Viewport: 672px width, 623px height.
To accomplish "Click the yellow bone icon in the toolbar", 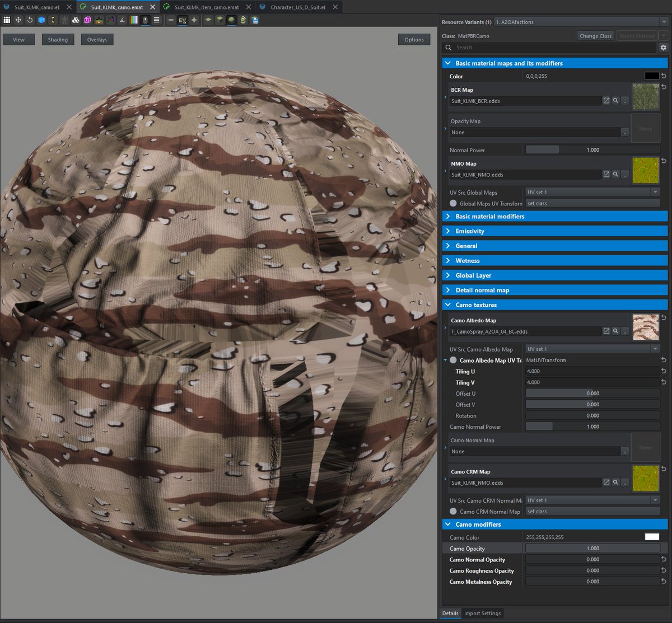I will pyautogui.click(x=53, y=20).
